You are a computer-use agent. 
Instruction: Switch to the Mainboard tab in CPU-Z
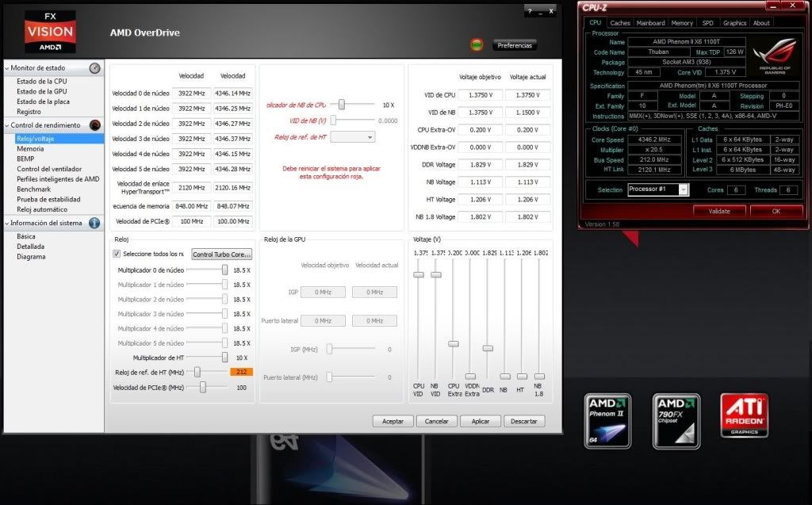[650, 23]
